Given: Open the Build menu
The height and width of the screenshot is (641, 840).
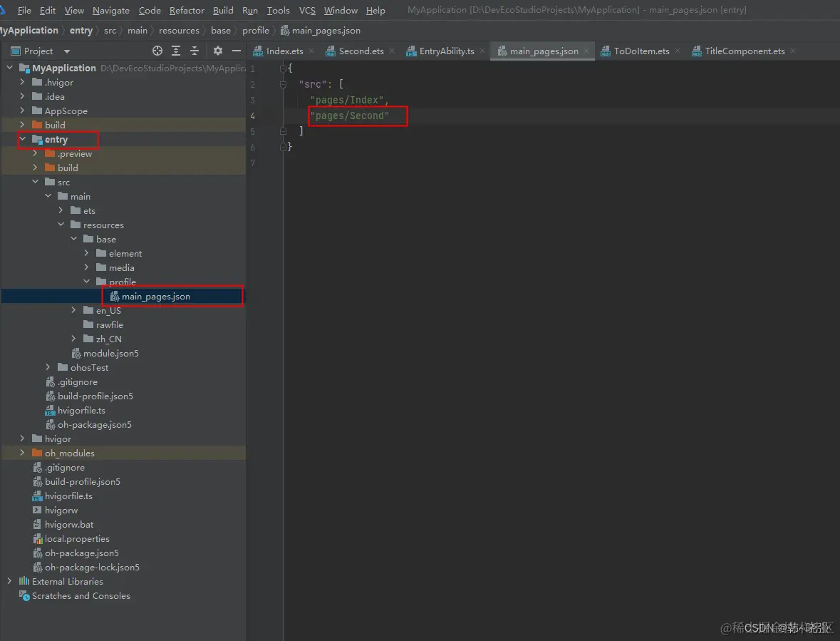Looking at the screenshot, I should (223, 10).
